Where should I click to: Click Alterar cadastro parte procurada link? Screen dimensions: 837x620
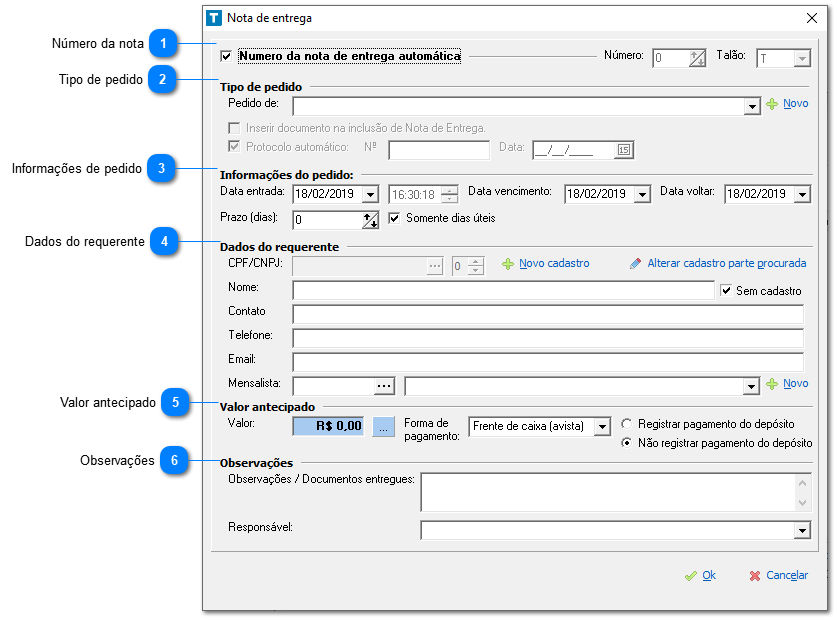click(x=727, y=263)
